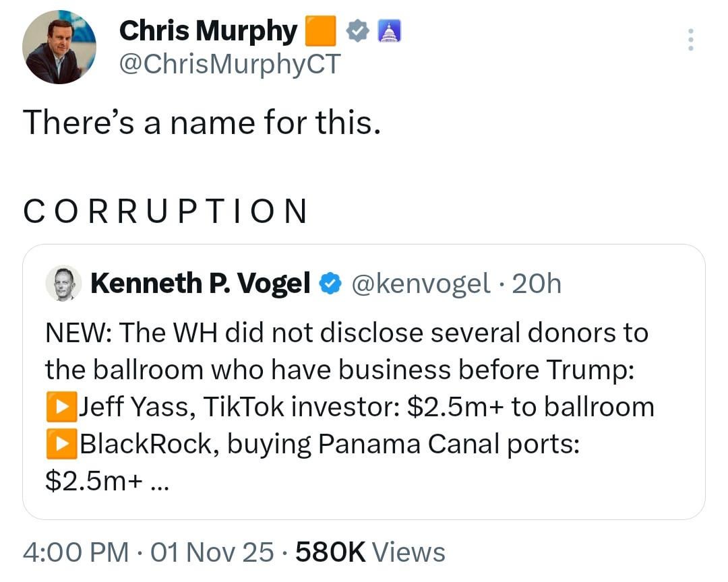Open the three-dot more options menu

click(690, 40)
